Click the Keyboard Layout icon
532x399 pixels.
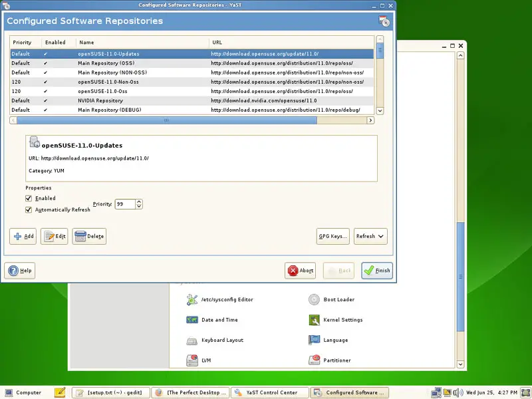192,340
